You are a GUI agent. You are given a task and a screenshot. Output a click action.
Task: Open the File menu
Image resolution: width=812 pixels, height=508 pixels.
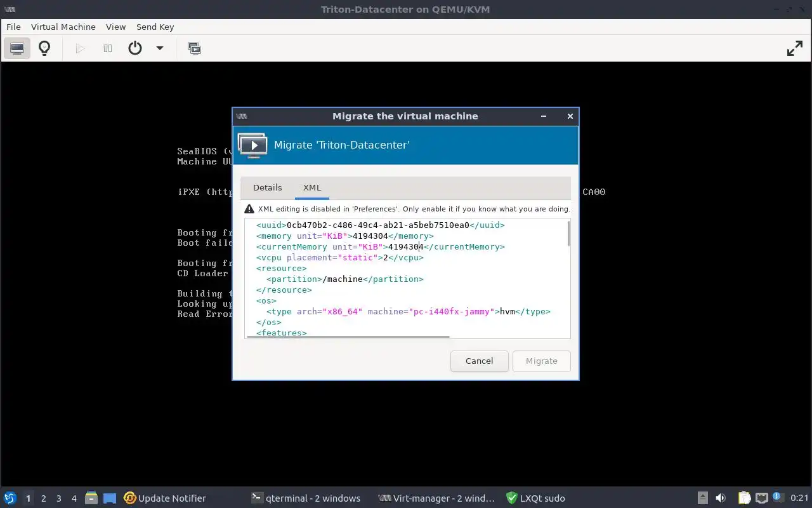pyautogui.click(x=13, y=27)
